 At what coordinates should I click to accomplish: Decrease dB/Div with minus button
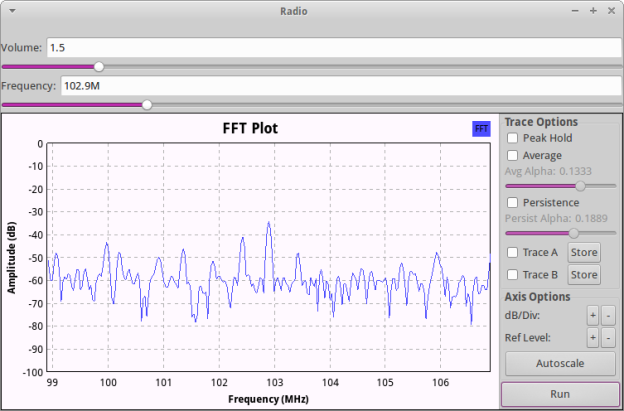(608, 316)
